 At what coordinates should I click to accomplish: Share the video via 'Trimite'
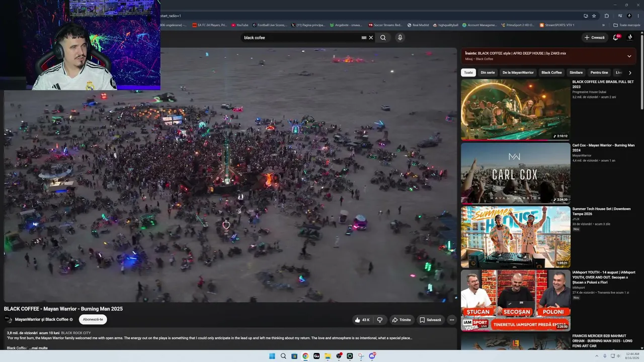pyautogui.click(x=401, y=320)
